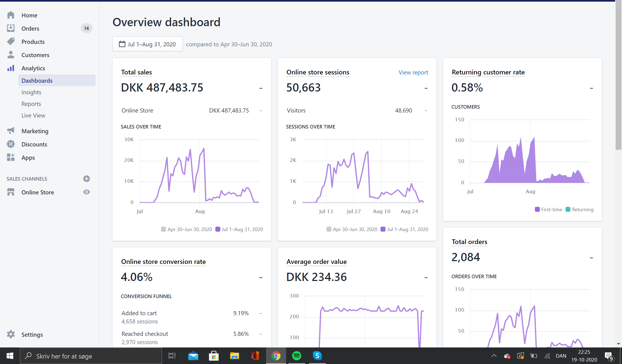622x364 pixels.
Task: Open Settings gear icon in sidebar
Action: click(11, 334)
